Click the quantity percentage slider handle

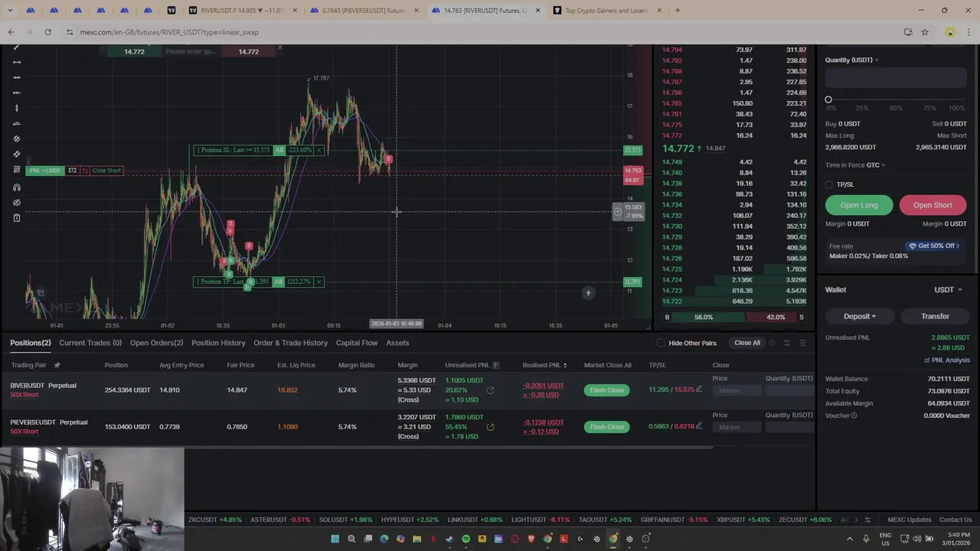click(828, 99)
